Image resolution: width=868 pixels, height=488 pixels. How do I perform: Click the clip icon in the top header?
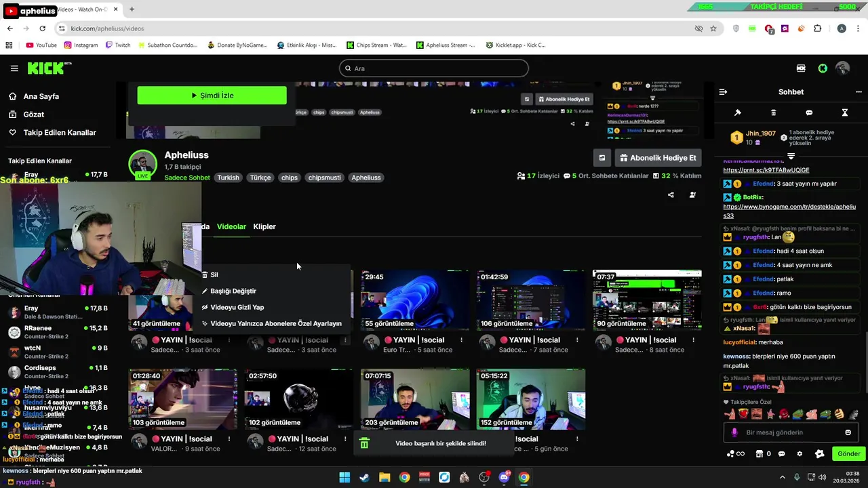(801, 68)
